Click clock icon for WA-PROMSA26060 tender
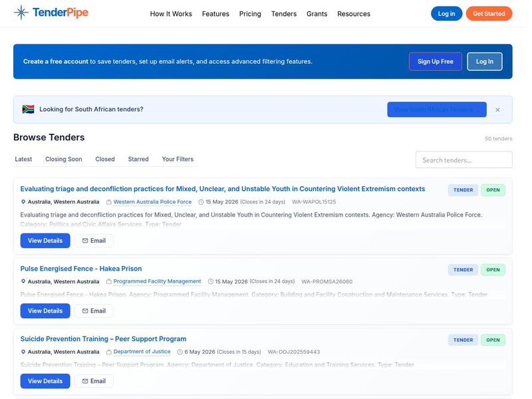The width and height of the screenshot is (532, 399). [x=210, y=281]
